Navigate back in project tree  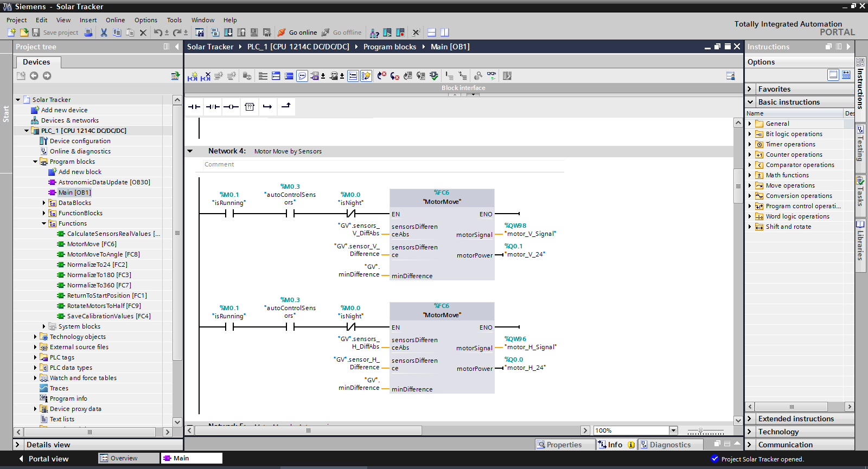click(34, 76)
